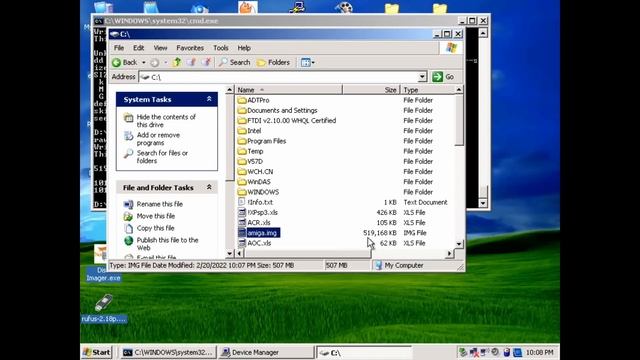Open the Views dropdown button
Image resolution: width=640 pixels, height=360 pixels.
[307, 62]
